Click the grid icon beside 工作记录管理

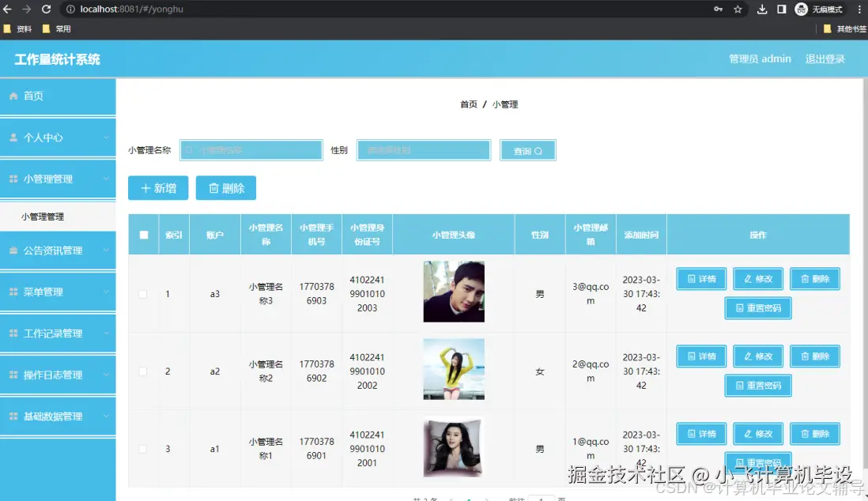click(13, 333)
